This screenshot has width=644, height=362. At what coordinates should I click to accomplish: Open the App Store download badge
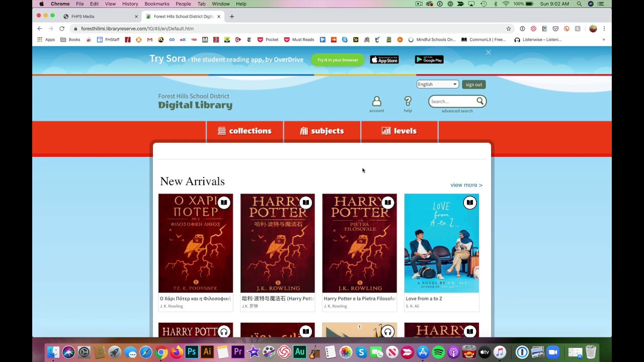(384, 60)
